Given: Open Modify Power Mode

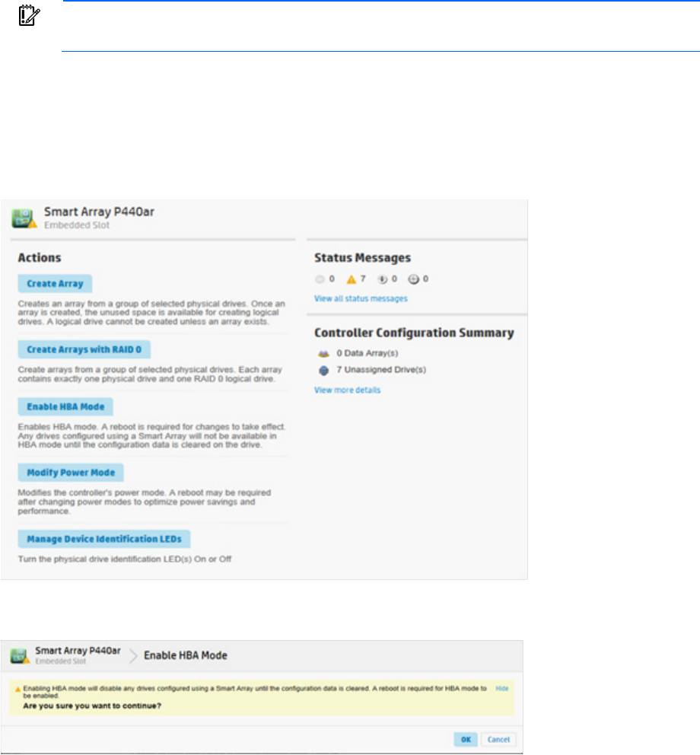Looking at the screenshot, I should 71,473.
